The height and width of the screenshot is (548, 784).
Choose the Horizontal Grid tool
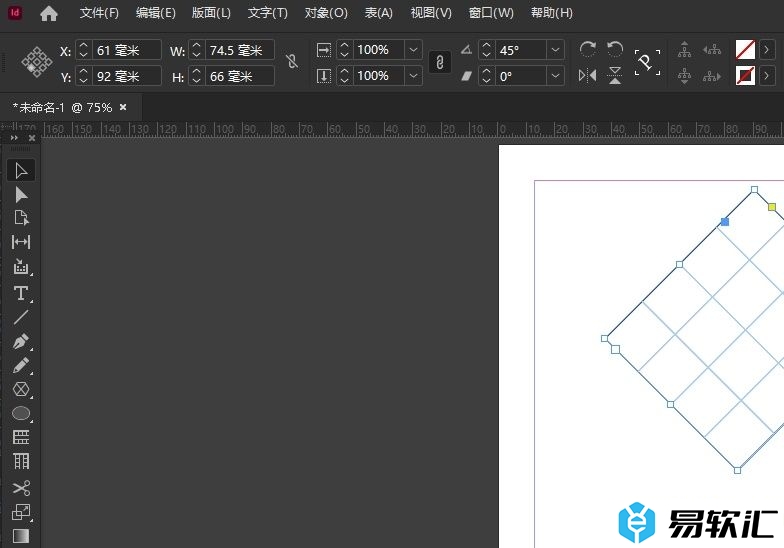click(21, 437)
